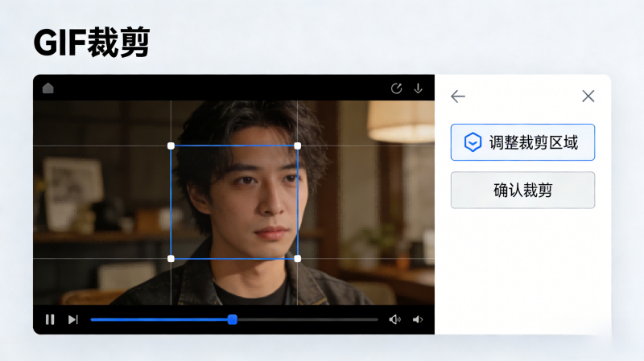This screenshot has width=644, height=361.
Task: Click the speaker icon with sound waves
Action: pyautogui.click(x=394, y=319)
